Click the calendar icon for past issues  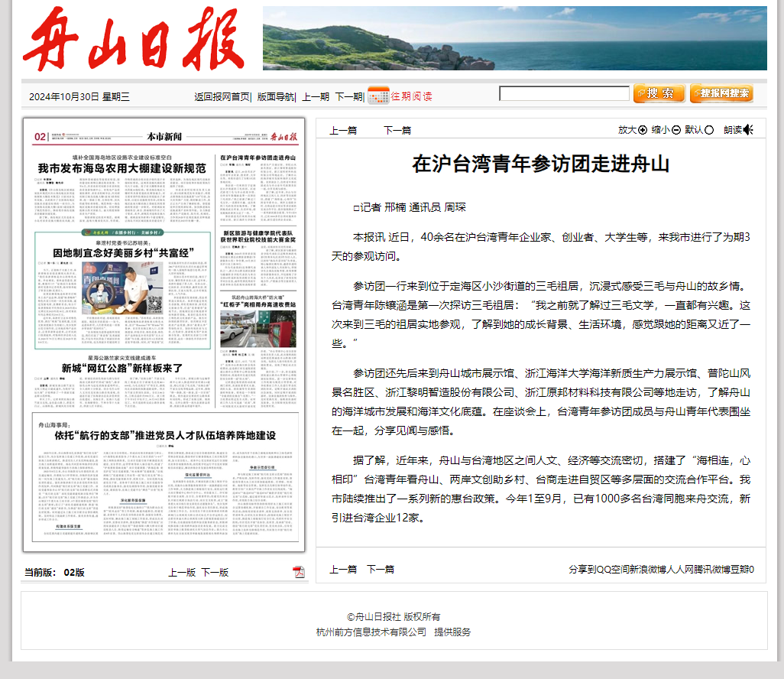pyautogui.click(x=378, y=95)
